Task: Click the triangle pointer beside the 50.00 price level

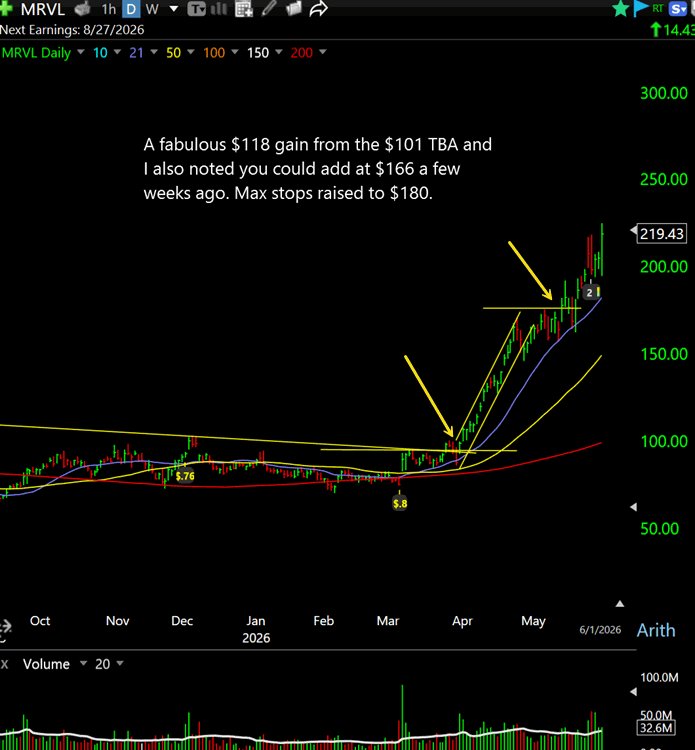Action: pos(633,507)
